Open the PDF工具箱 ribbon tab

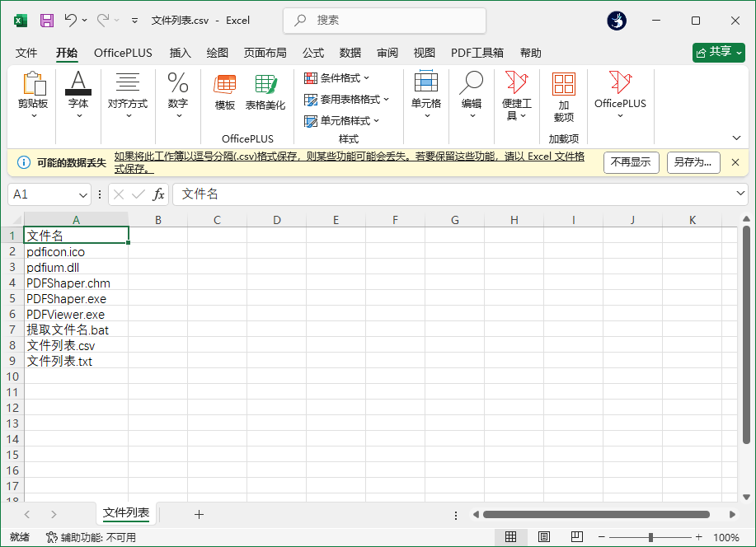pos(477,53)
